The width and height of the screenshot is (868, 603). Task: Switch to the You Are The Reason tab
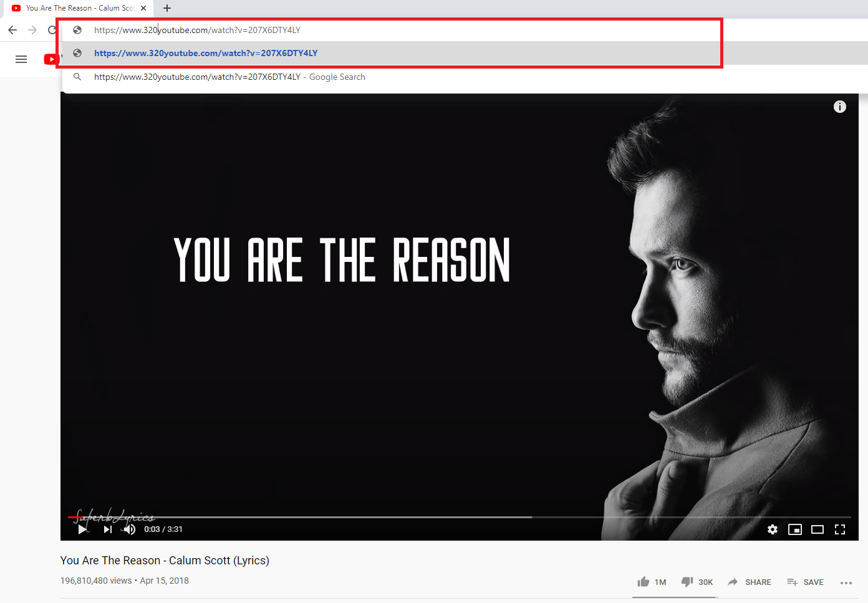(x=80, y=8)
